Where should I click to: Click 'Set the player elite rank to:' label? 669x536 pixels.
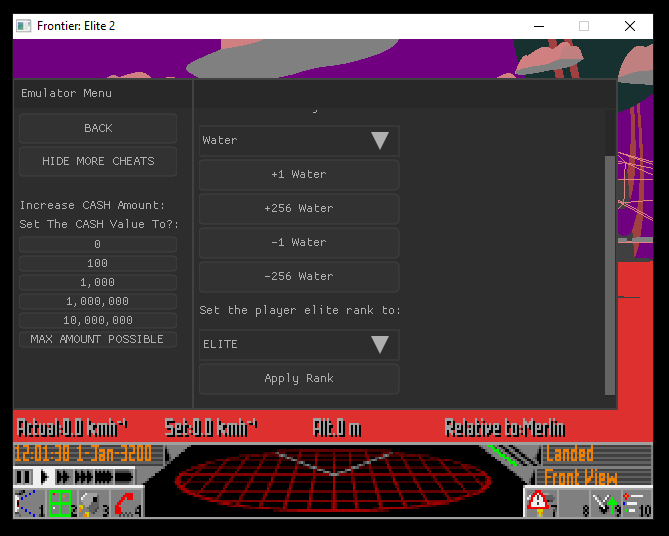coord(300,310)
